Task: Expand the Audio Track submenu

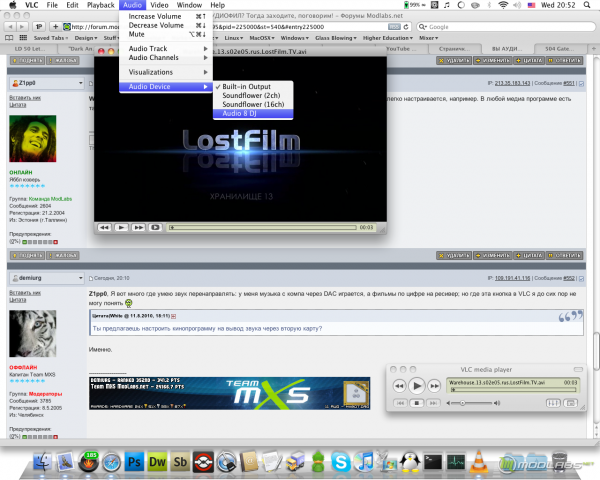Action: pos(166,49)
